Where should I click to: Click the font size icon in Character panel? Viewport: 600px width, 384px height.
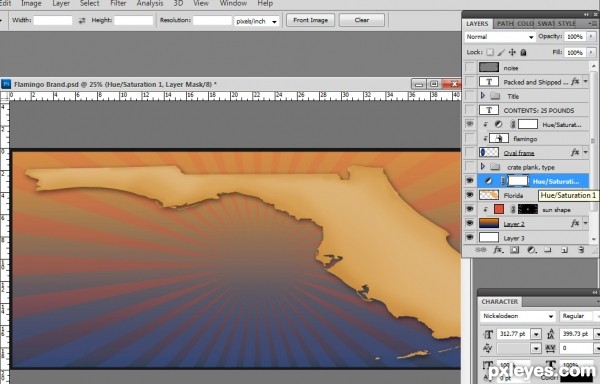click(488, 334)
